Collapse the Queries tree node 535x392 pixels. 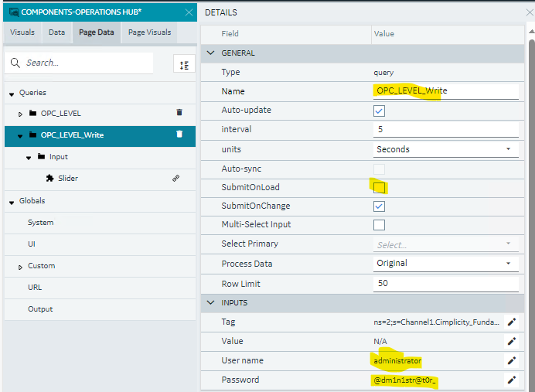tap(12, 94)
